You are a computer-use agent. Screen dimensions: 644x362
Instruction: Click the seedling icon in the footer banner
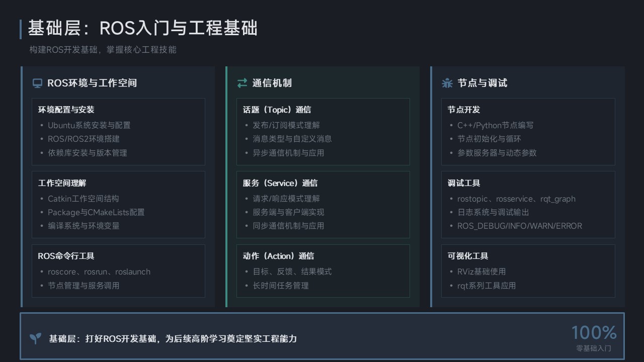coord(35,338)
